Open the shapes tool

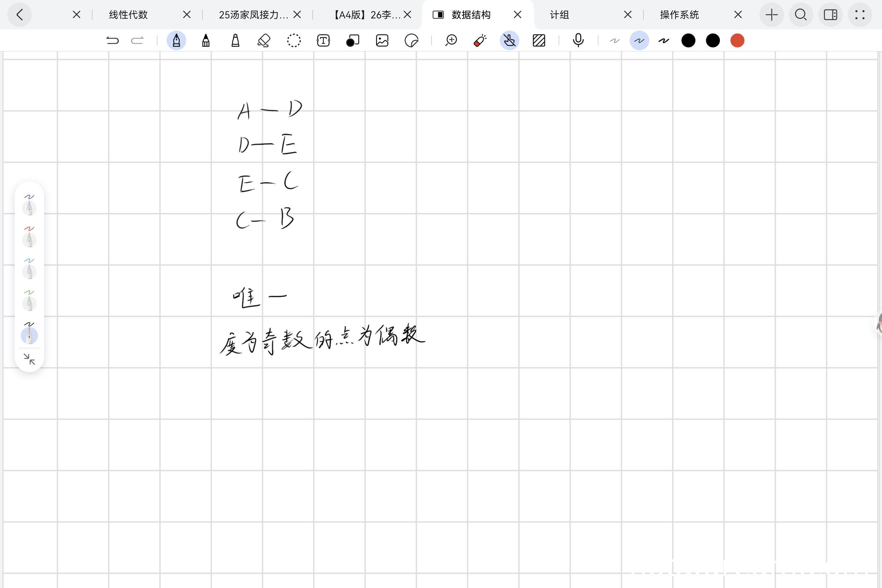(x=352, y=40)
